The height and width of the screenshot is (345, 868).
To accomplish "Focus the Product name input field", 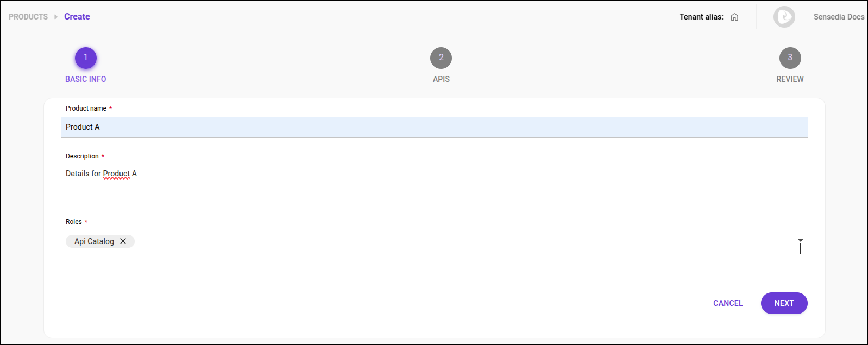I will point(435,127).
